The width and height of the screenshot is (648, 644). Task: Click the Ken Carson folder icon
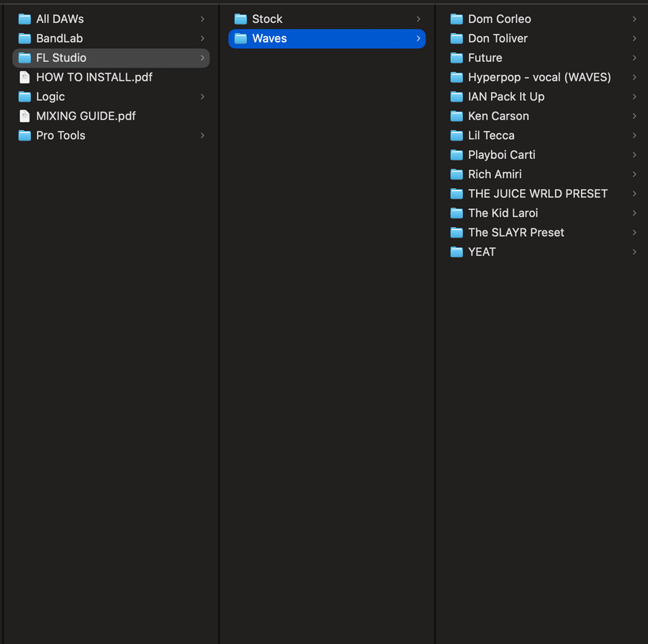pos(456,116)
